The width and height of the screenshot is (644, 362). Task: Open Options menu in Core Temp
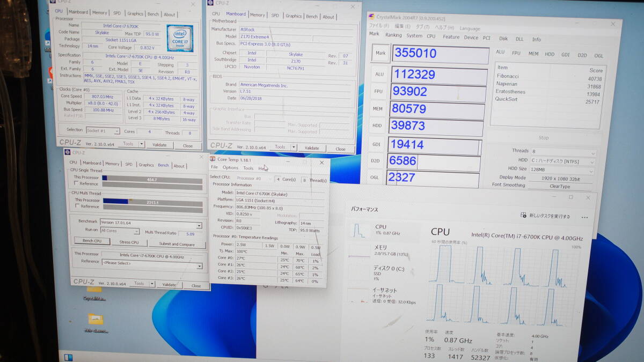pyautogui.click(x=230, y=168)
